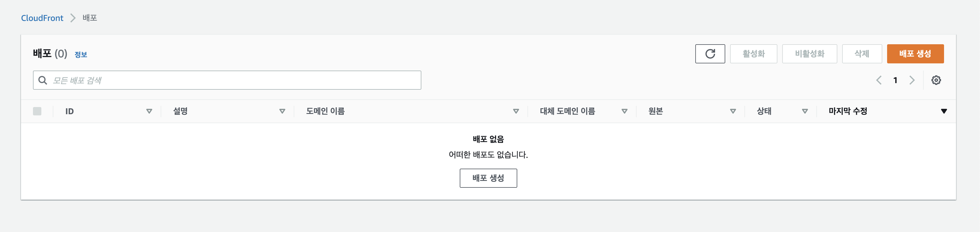Toggle 마지막 수정 descending sort arrow
This screenshot has width=980, height=232.
tap(943, 111)
